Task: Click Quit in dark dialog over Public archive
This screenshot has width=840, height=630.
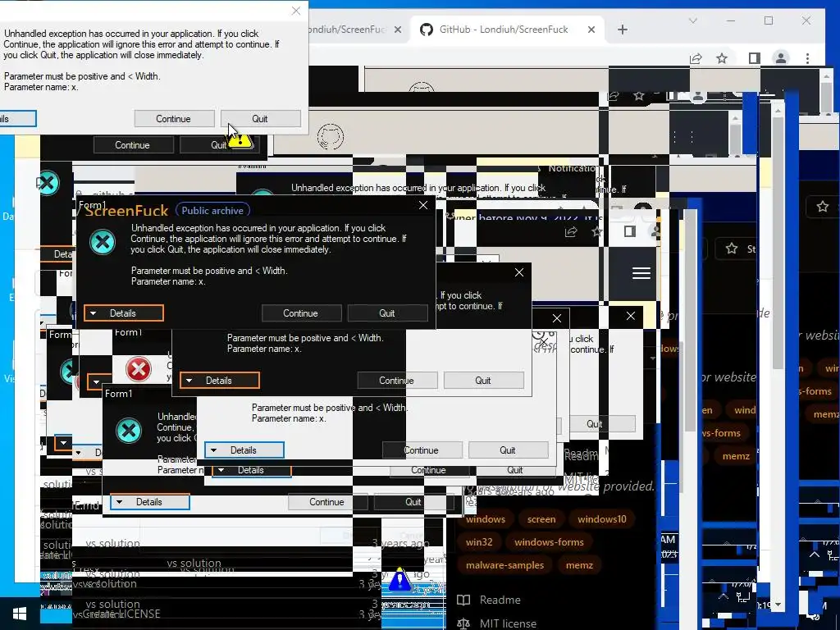Action: (x=387, y=313)
